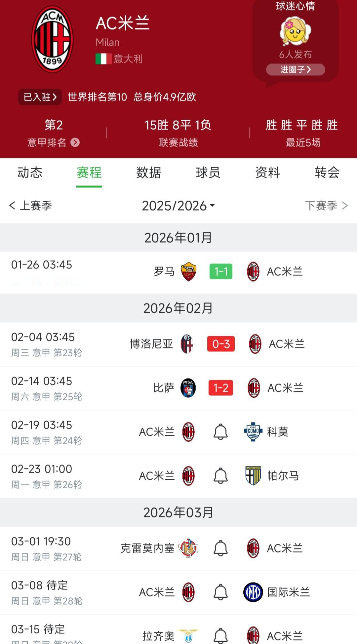Click the Parma team crest
The image size is (357, 644).
tap(253, 476)
